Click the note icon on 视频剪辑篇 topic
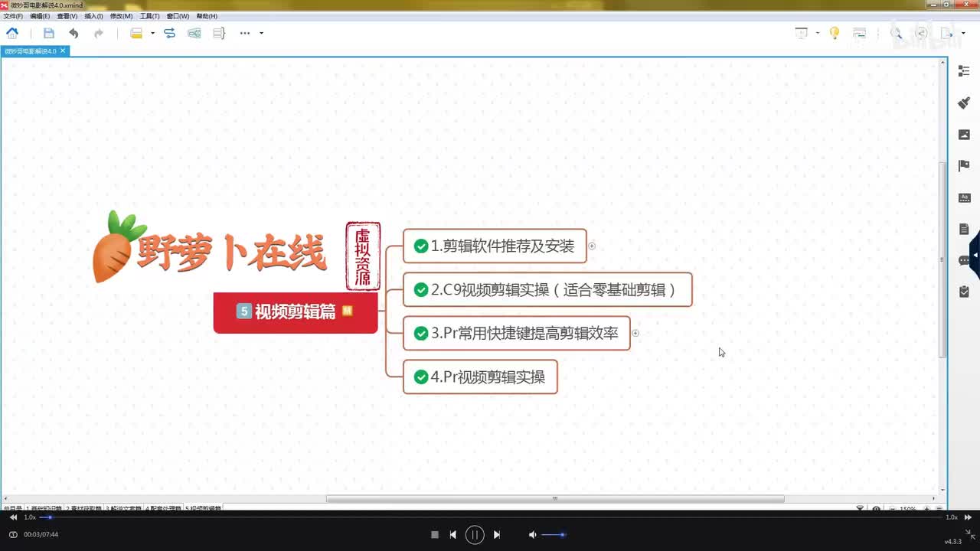This screenshot has height=551, width=980. (x=347, y=311)
